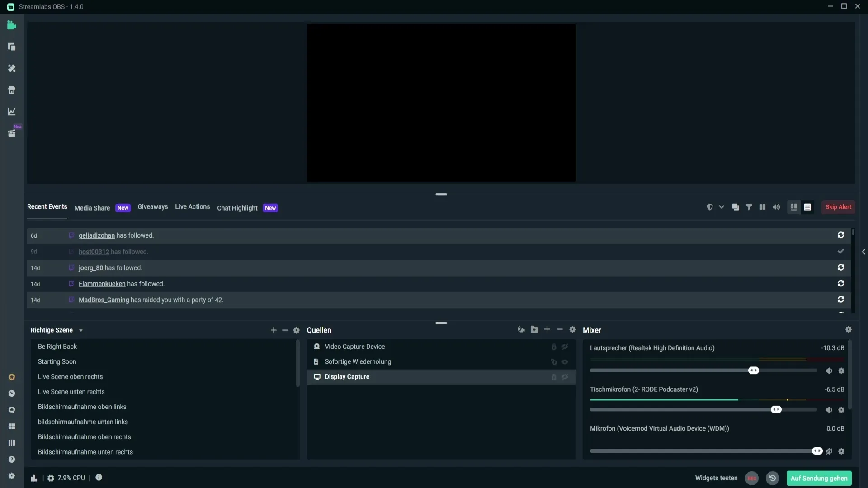The height and width of the screenshot is (488, 868).
Task: Toggle visibility of Sofortige Wiederholung source
Action: click(x=565, y=362)
